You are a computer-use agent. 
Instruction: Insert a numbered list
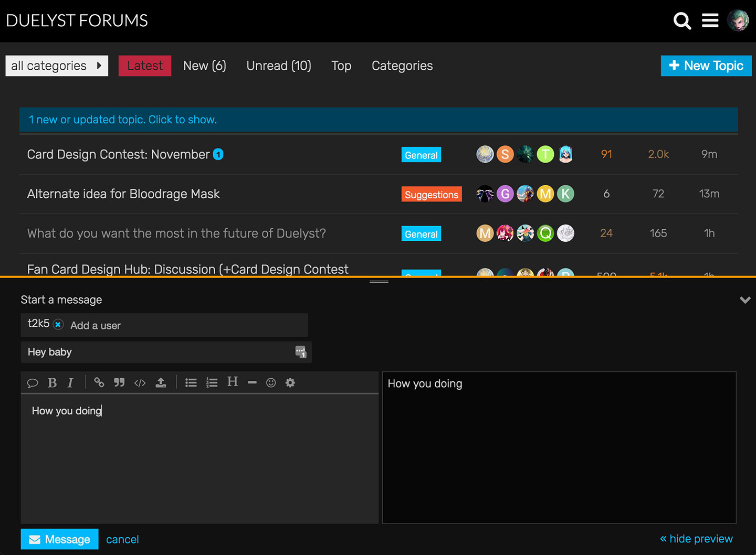[212, 383]
